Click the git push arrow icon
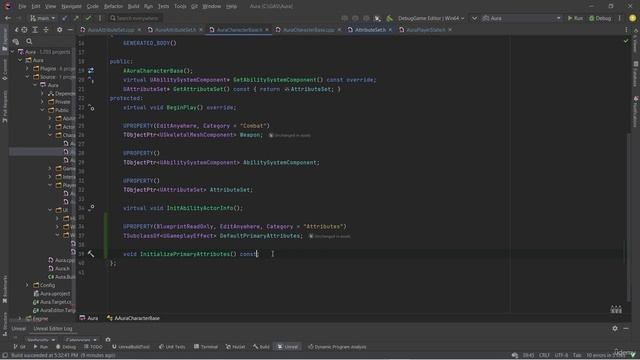The width and height of the screenshot is (640, 360). pos(76,18)
